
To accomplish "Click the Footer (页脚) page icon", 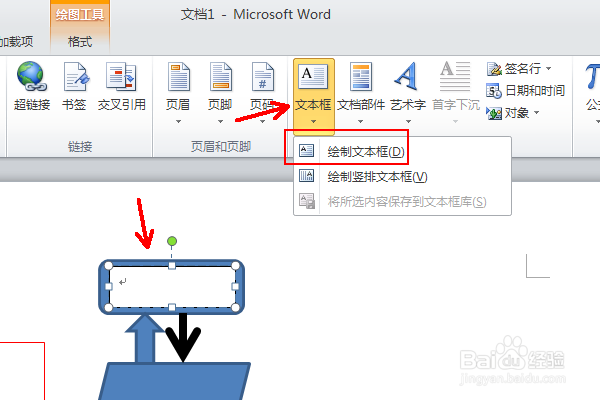I will [220, 76].
